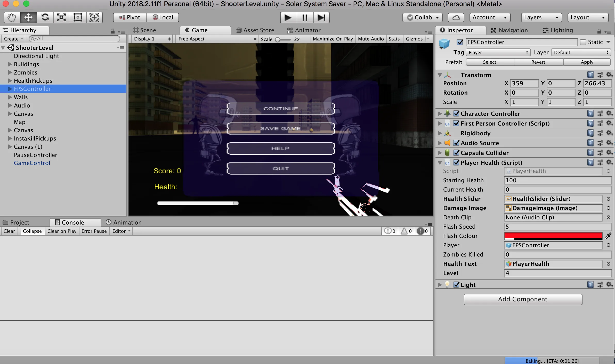Disable the Character Controller checkbox

click(x=456, y=114)
